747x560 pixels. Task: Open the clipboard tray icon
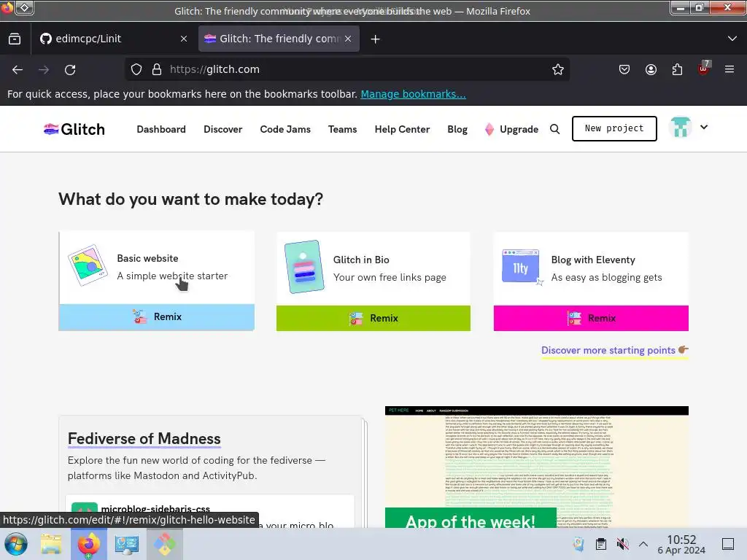tap(601, 544)
